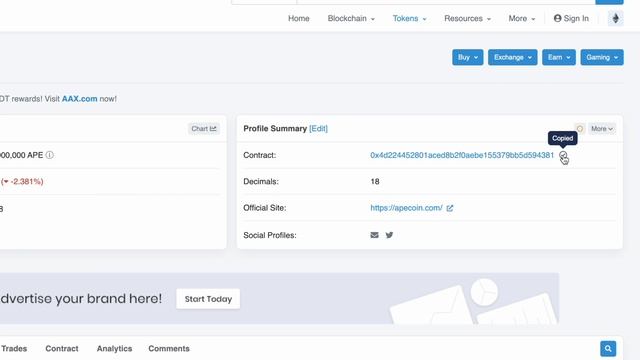Open the Exchange dropdown button
This screenshot has width=640, height=360.
[x=513, y=57]
